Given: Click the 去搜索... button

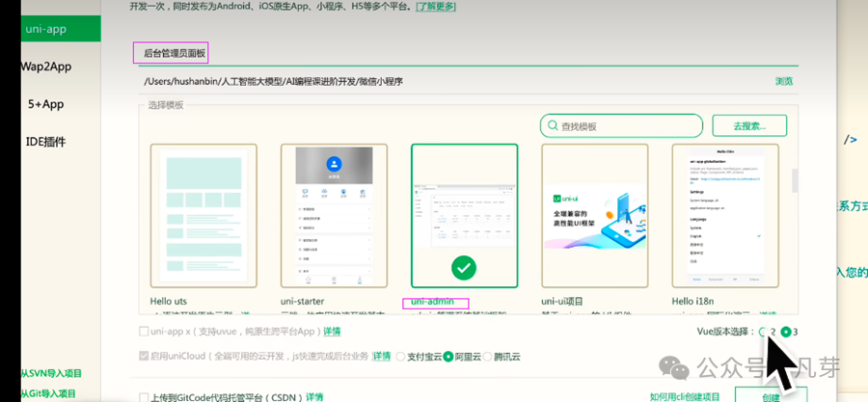Looking at the screenshot, I should coord(749,126).
